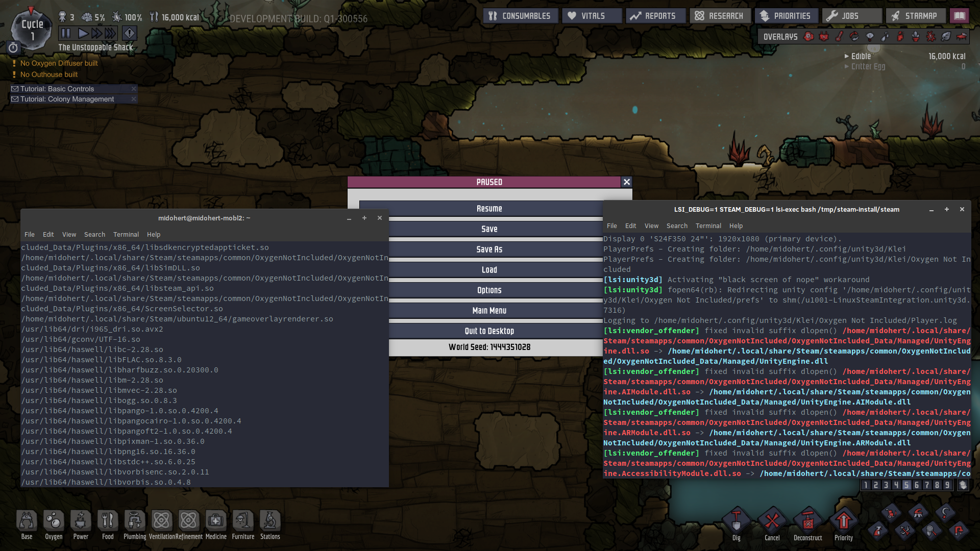Toggle the Rooms bed overlay
The width and height of the screenshot is (980, 551).
tap(961, 37)
